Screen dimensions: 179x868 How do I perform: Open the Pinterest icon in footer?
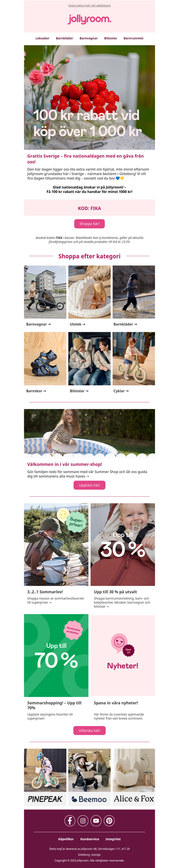point(109,821)
